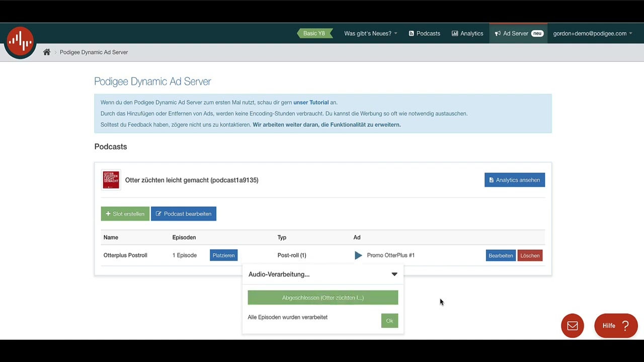The image size is (644, 362).
Task: Click the Typ column header
Action: 282,237
